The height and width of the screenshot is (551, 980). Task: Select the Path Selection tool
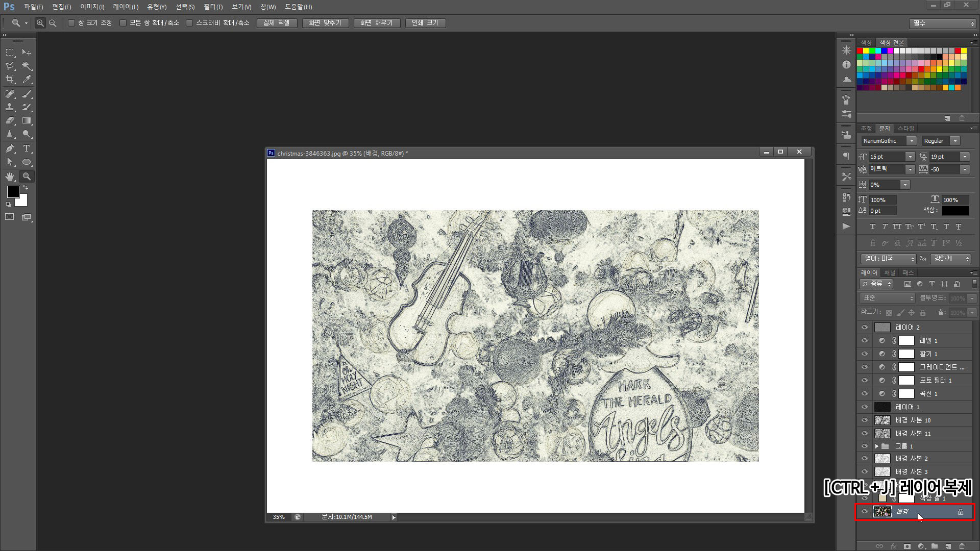(x=10, y=162)
